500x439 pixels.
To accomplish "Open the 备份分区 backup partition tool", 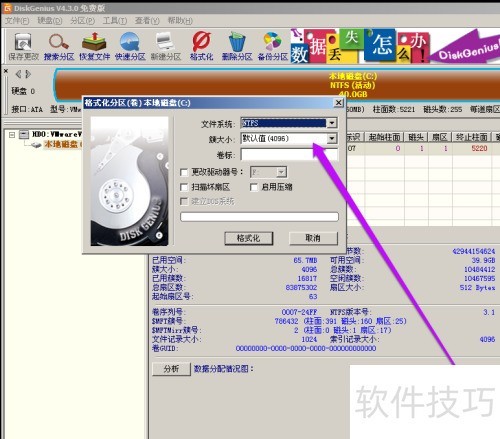I will click(273, 47).
